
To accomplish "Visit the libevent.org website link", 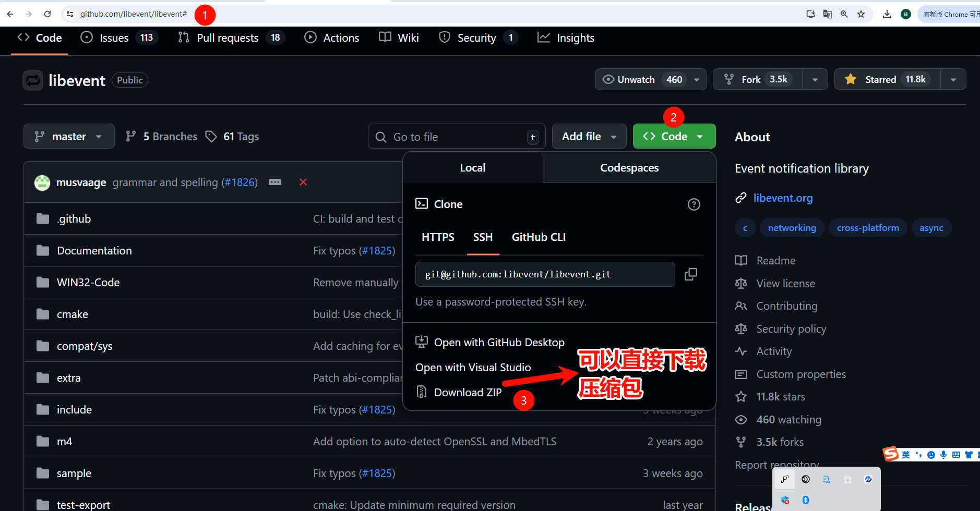I will click(x=783, y=198).
